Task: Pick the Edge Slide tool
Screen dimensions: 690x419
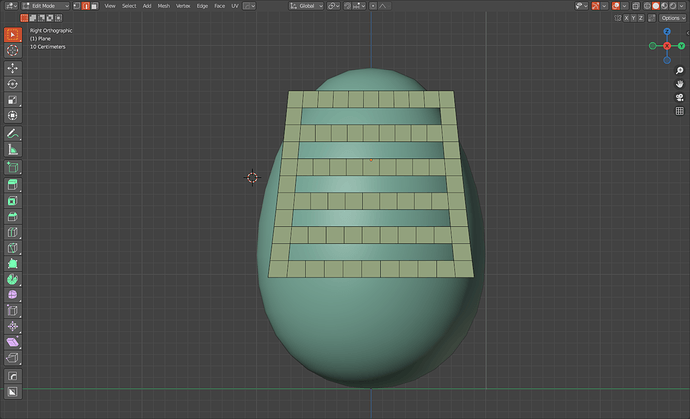Action: [x=13, y=310]
